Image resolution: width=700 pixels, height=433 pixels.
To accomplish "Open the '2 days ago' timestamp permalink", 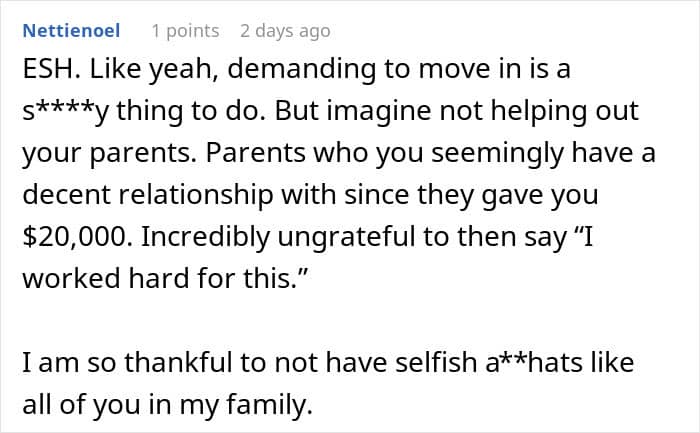I will pos(285,31).
